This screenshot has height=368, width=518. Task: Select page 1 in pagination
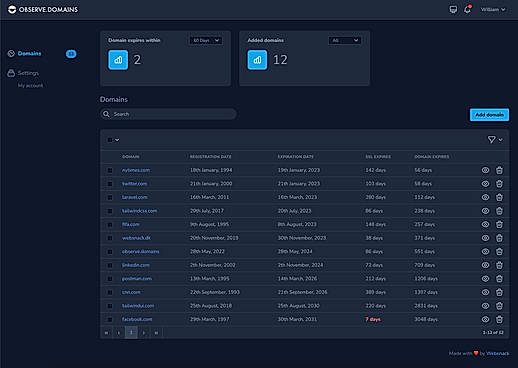(131, 333)
